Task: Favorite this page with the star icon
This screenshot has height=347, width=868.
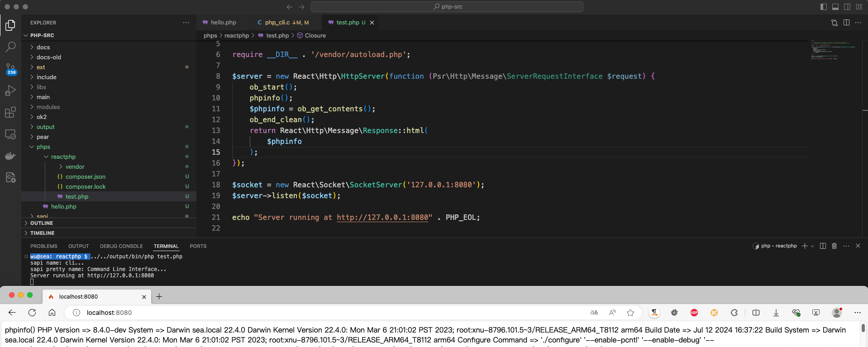Action: click(630, 313)
